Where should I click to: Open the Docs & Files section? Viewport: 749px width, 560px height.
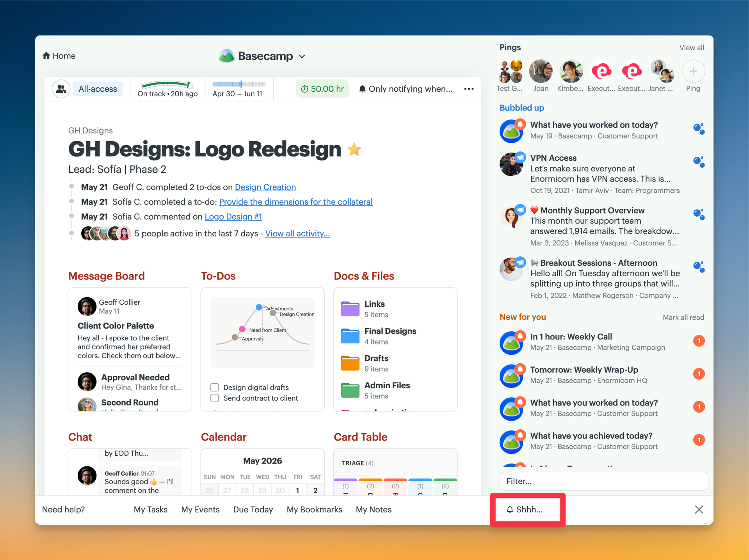(364, 276)
